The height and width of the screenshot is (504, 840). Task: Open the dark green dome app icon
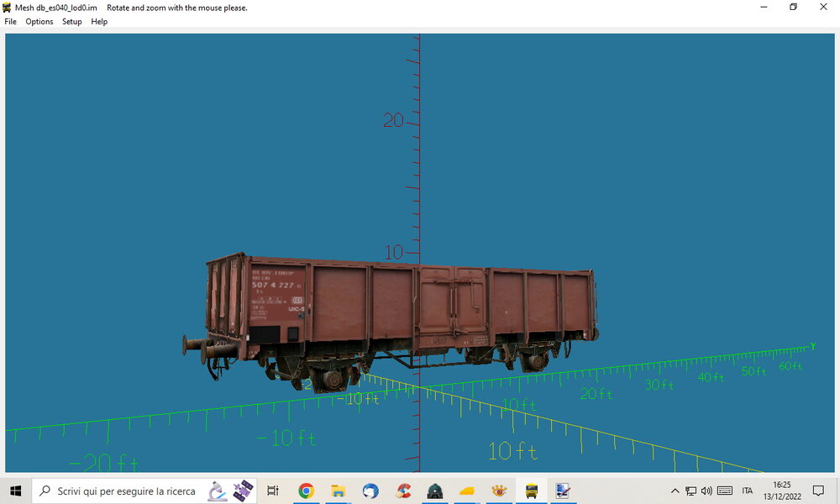(435, 491)
